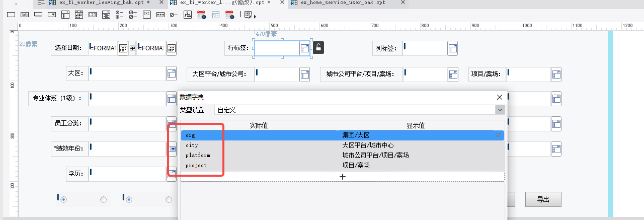The image size is (644, 220).
Task: Click the 导出 button
Action: click(543, 199)
